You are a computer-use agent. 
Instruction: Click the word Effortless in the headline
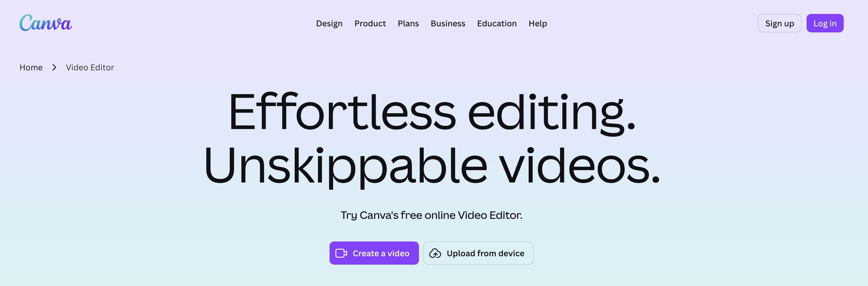pyautogui.click(x=342, y=111)
